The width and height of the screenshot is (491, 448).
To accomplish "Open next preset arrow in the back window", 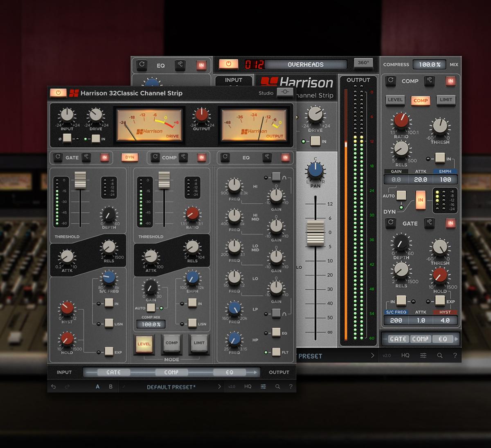I will coord(372,356).
